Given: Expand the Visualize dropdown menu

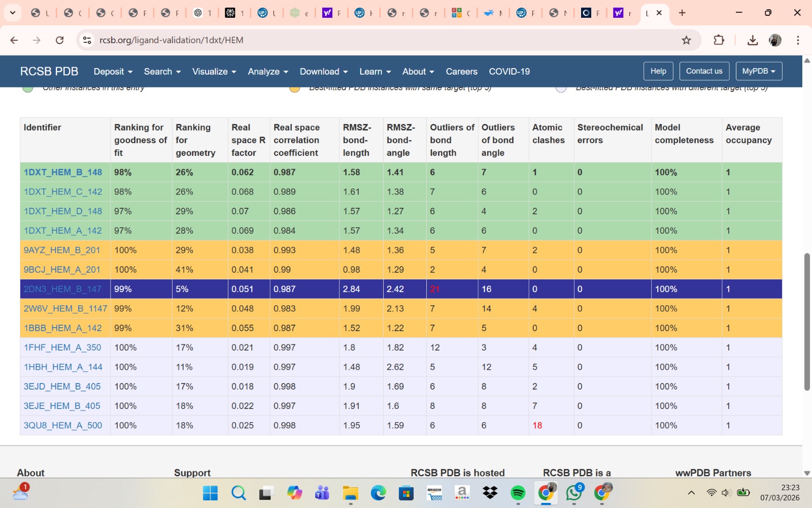Looking at the screenshot, I should [x=214, y=72].
